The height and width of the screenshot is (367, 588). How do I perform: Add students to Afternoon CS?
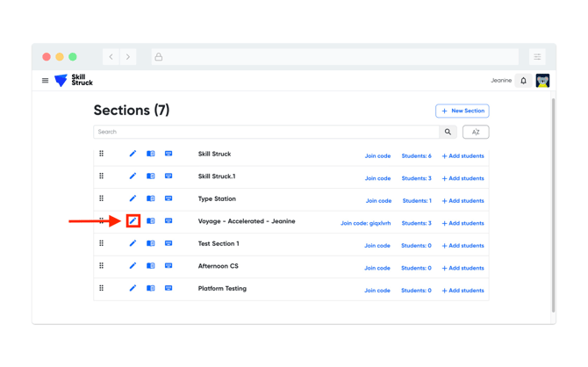[x=463, y=268]
